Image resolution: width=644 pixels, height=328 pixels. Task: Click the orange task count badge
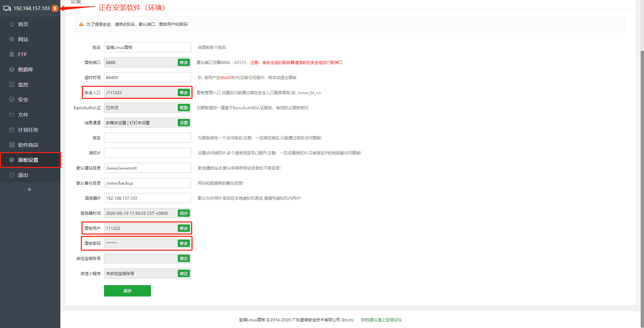click(x=55, y=8)
